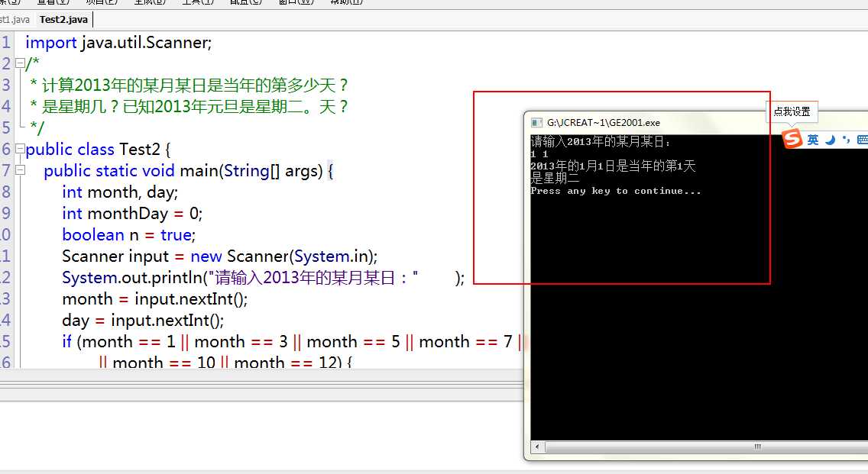Collapse the main method fold marker
Image resolution: width=868 pixels, height=474 pixels.
click(x=20, y=169)
